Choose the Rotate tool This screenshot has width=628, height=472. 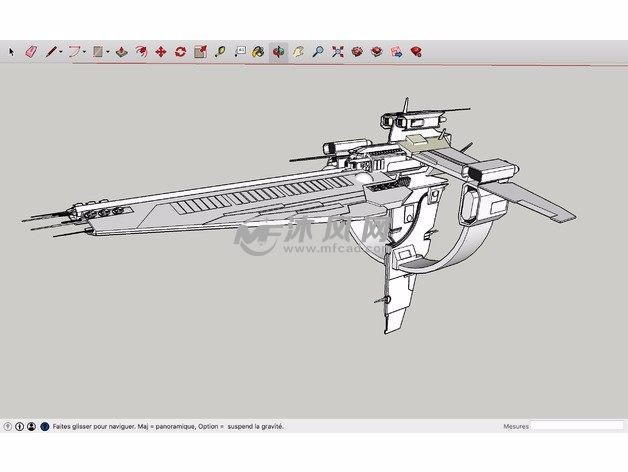coord(180,51)
